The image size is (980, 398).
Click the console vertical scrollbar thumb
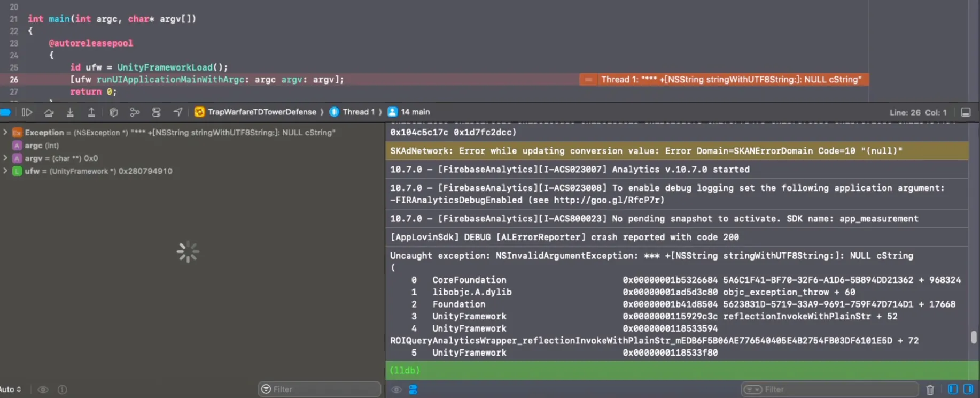pyautogui.click(x=974, y=337)
